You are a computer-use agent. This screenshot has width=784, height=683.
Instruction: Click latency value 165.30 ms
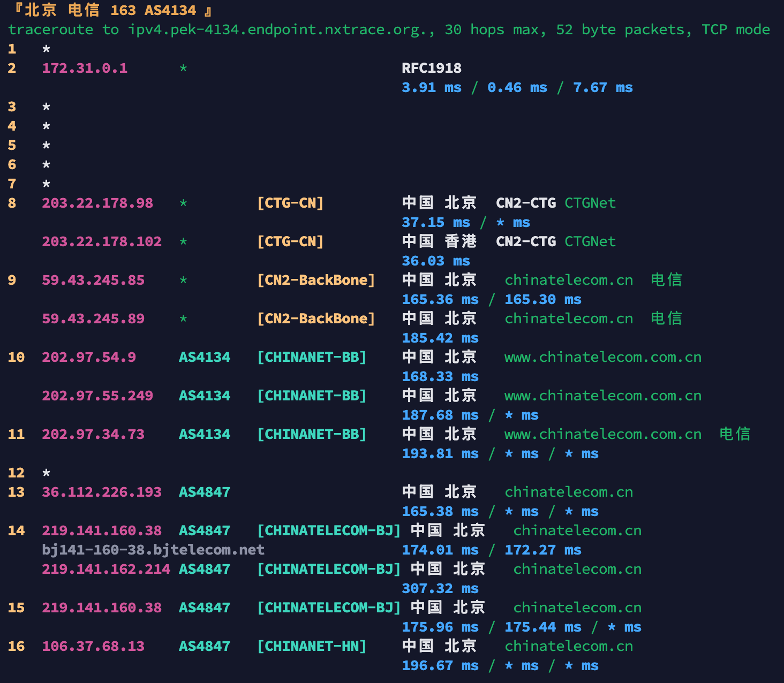(543, 299)
